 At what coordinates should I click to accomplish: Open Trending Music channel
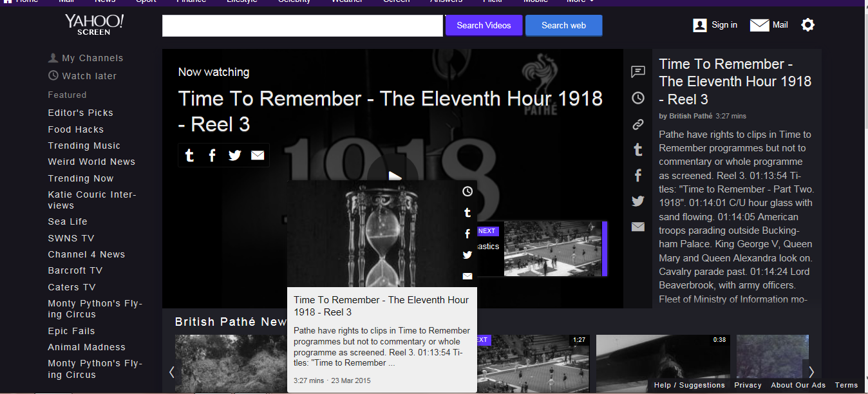coord(84,145)
